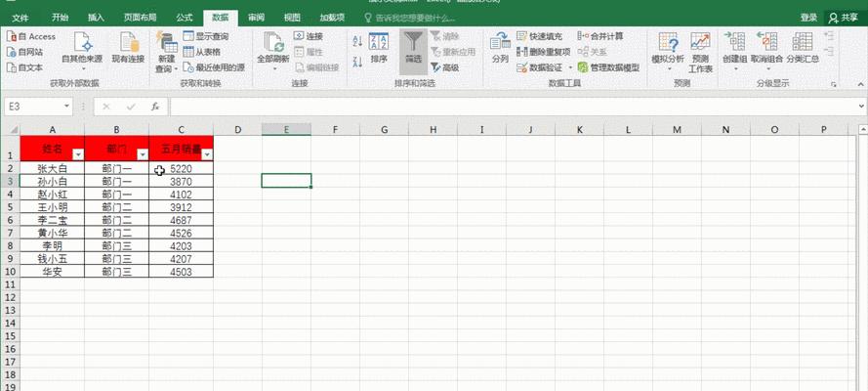Sort descending Z to A icon
This screenshot has width=868, height=391.
click(357, 62)
